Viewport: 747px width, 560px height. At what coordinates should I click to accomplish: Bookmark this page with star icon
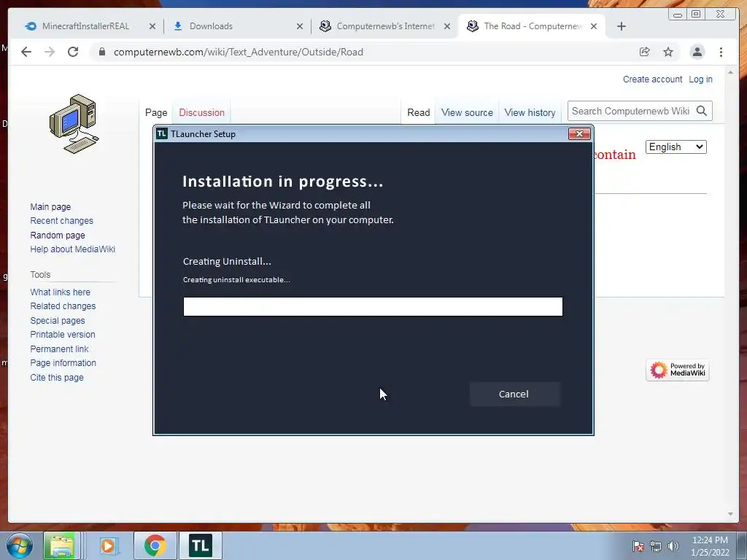click(668, 52)
